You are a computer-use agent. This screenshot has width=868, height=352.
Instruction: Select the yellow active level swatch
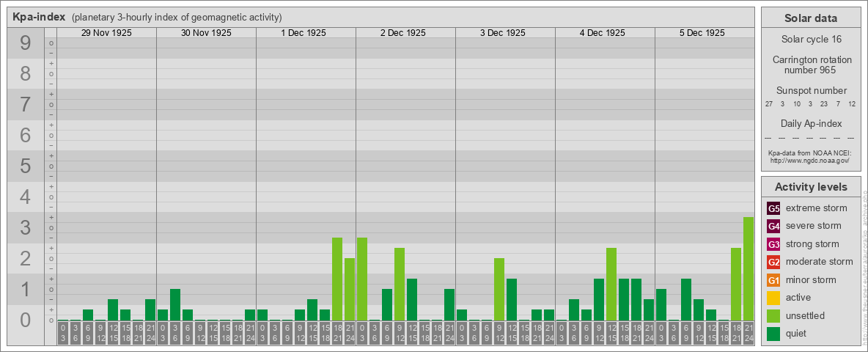pos(773,298)
